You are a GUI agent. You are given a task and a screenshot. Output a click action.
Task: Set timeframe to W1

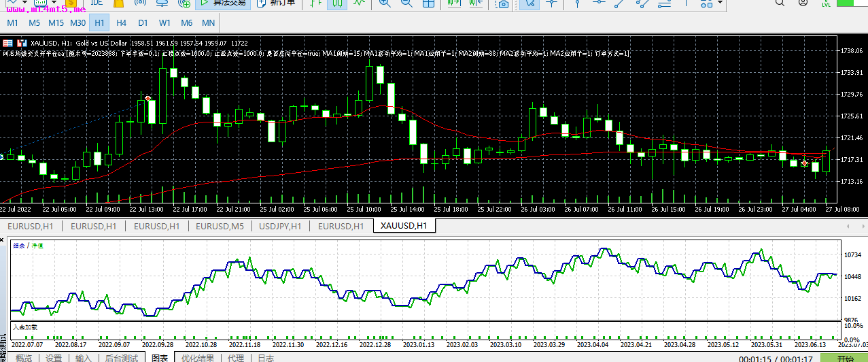(164, 22)
